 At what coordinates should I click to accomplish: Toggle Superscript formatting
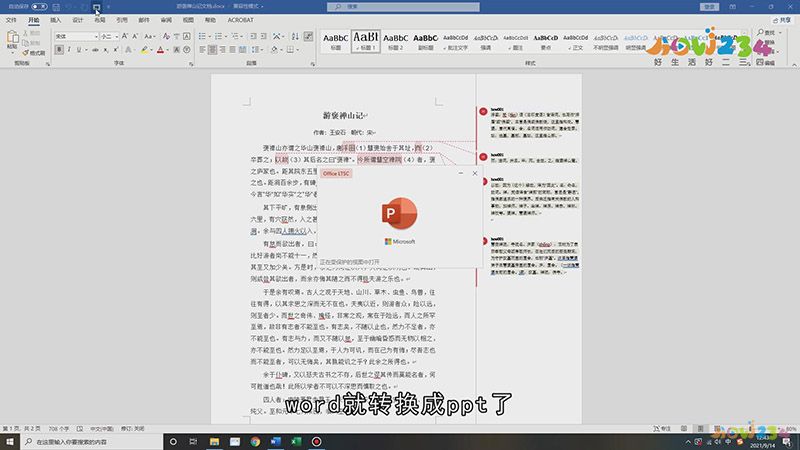pos(116,49)
